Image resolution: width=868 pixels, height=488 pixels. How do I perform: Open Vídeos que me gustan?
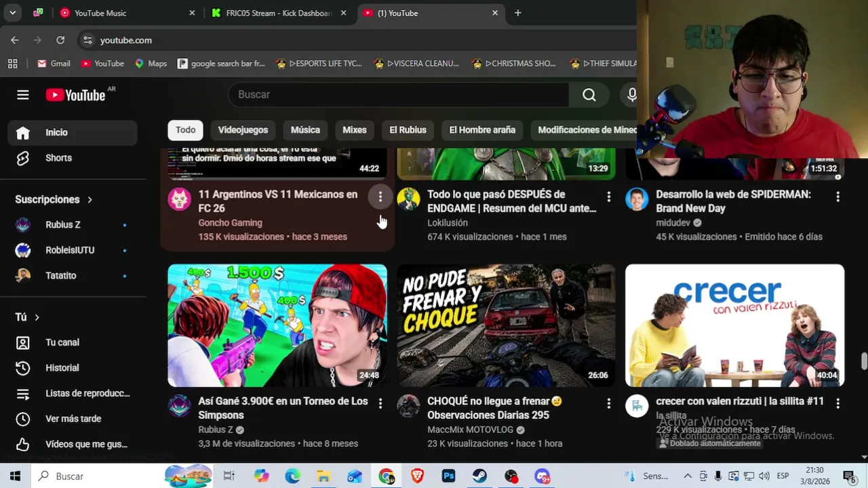click(x=73, y=444)
